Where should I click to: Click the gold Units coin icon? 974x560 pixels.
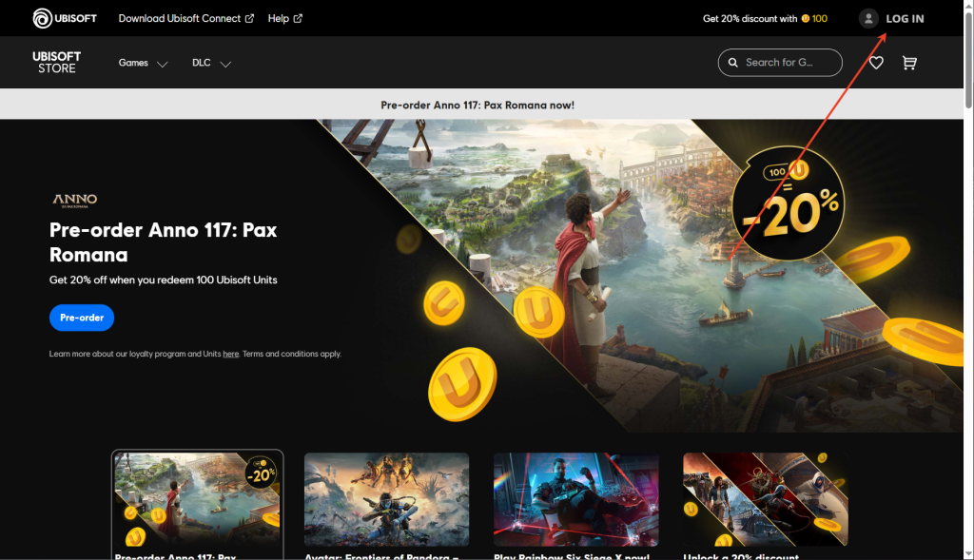coord(805,18)
